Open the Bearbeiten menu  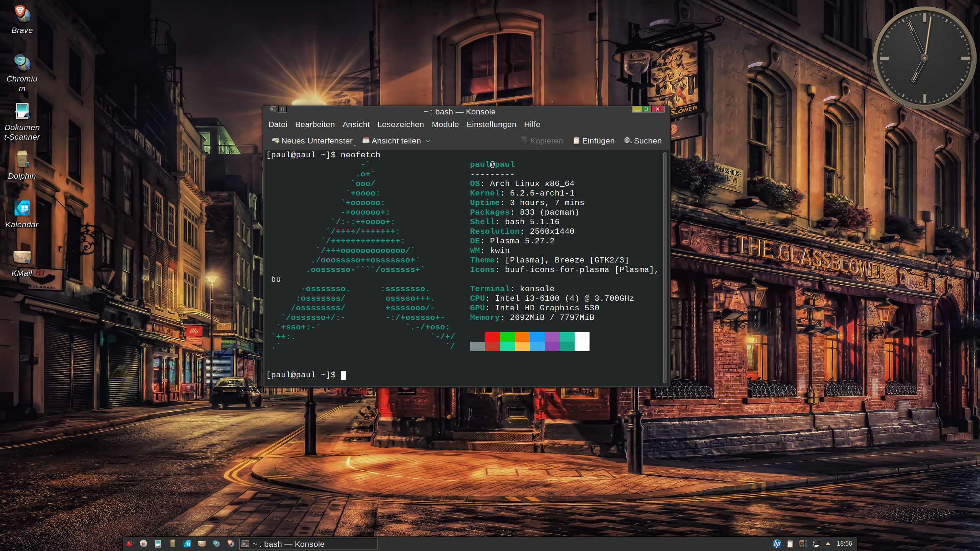315,124
